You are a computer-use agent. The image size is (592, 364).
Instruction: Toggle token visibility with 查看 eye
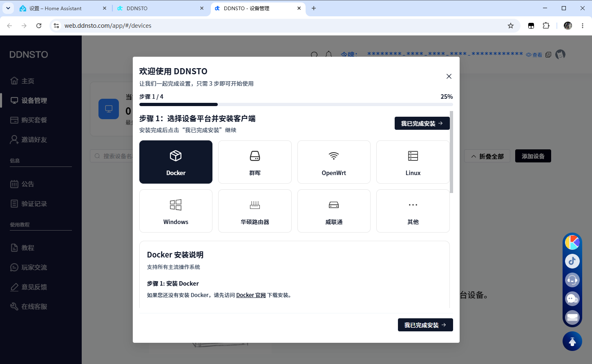click(534, 55)
